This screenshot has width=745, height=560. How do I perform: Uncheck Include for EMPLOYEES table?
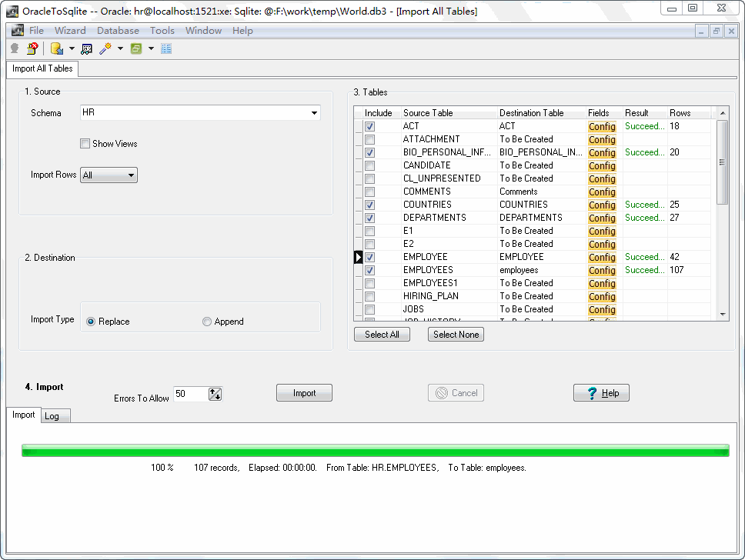[x=369, y=270]
